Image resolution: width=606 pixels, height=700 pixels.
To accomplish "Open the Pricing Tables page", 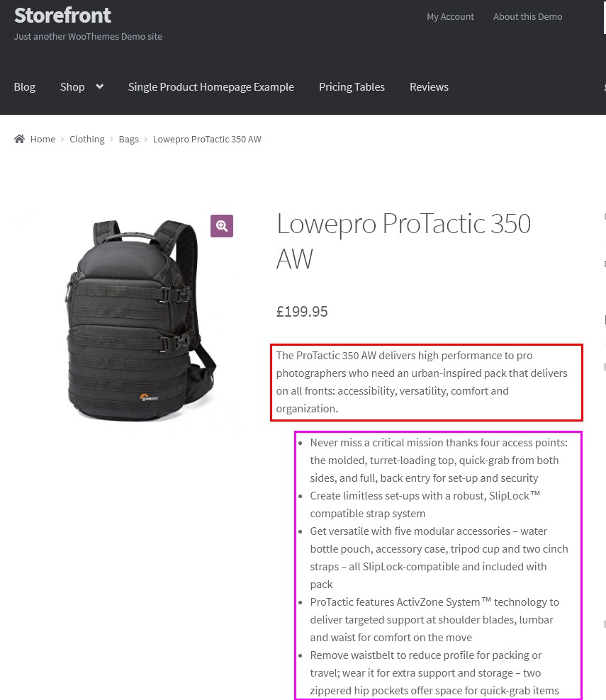I will 352,87.
